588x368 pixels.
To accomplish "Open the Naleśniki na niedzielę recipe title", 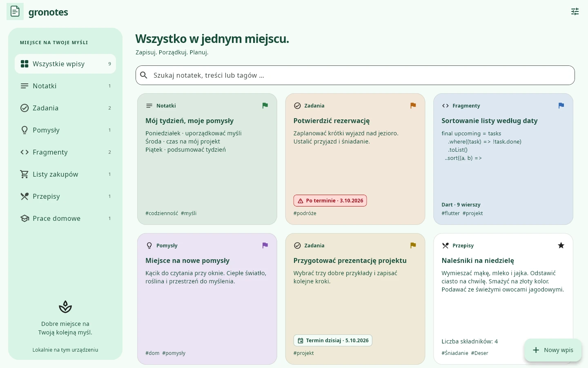I will coord(478,260).
